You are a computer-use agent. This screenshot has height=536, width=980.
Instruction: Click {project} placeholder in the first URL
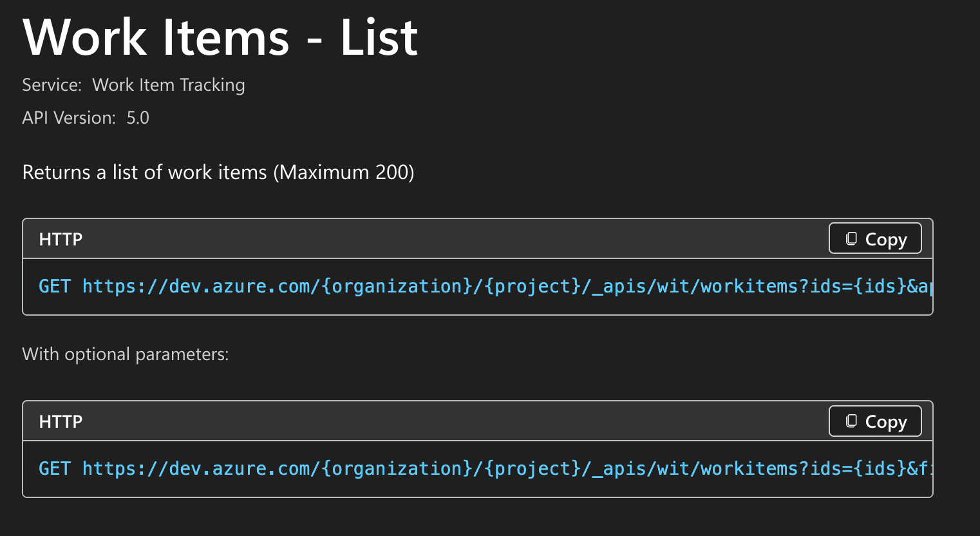(532, 287)
